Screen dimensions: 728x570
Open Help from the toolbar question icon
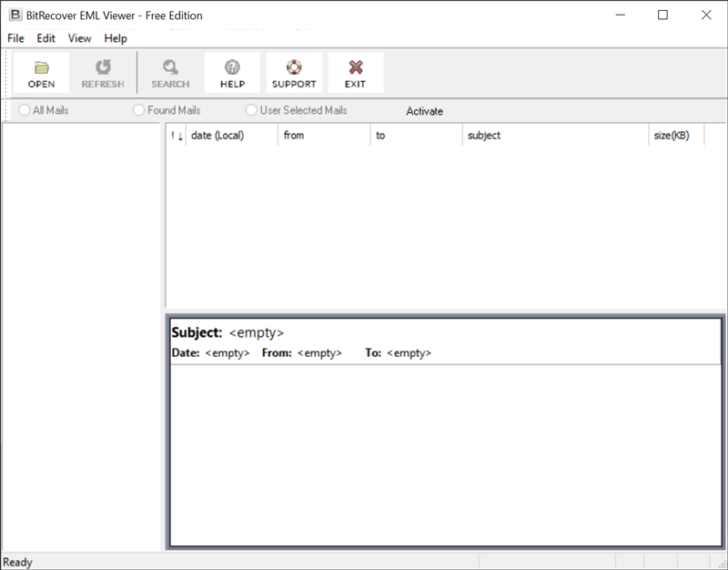pyautogui.click(x=232, y=67)
